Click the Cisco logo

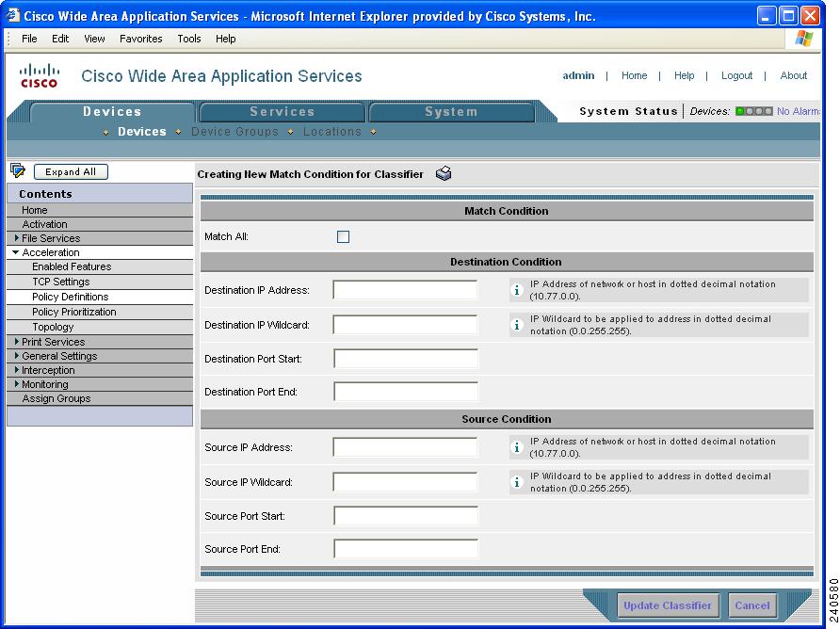click(x=40, y=75)
